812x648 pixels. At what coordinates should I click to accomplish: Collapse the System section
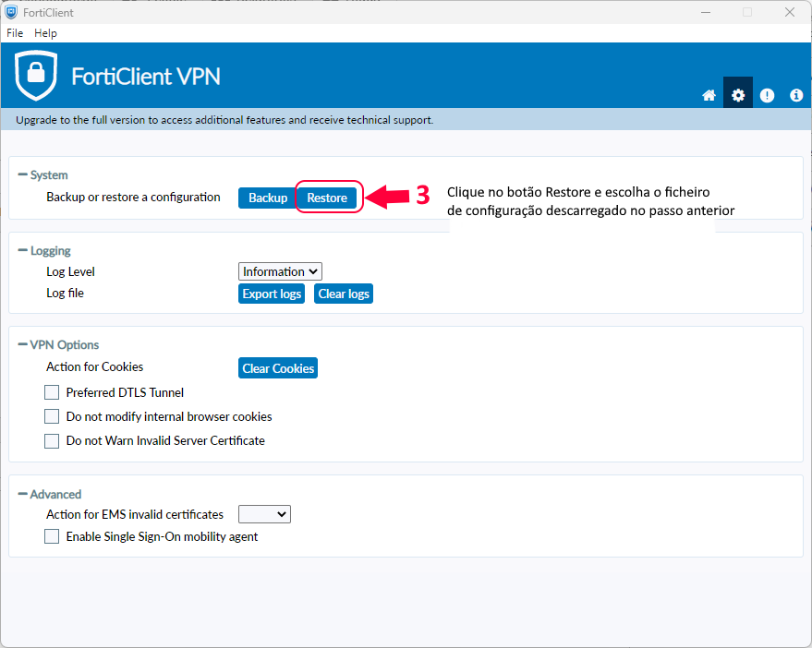(23, 174)
